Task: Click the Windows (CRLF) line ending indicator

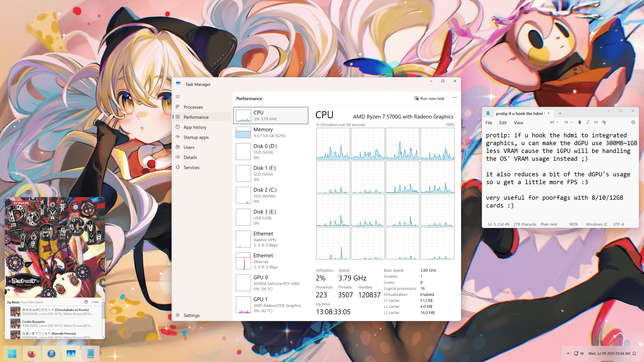Action: (596, 224)
